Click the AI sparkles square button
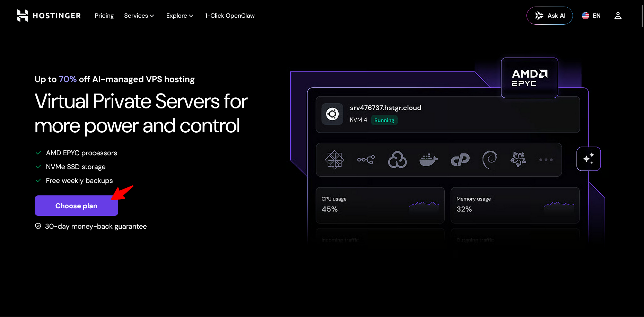The image size is (644, 317). pyautogui.click(x=589, y=159)
